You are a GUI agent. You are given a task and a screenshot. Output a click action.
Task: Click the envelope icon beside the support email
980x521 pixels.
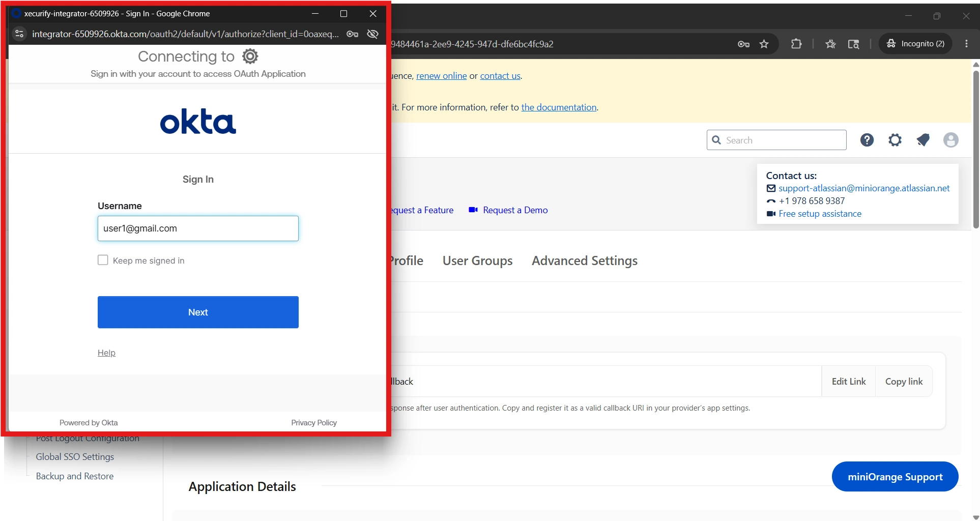(x=771, y=188)
